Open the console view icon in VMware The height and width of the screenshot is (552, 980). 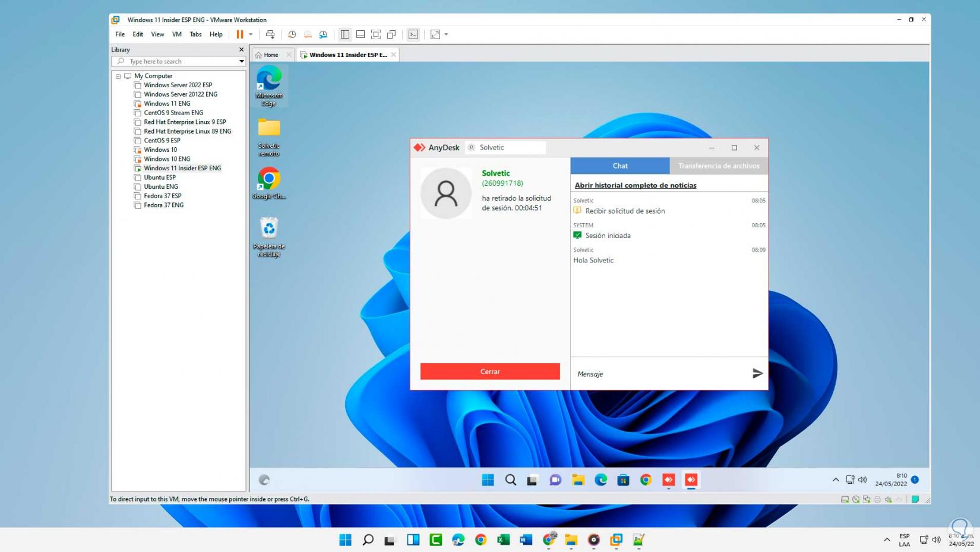click(413, 34)
